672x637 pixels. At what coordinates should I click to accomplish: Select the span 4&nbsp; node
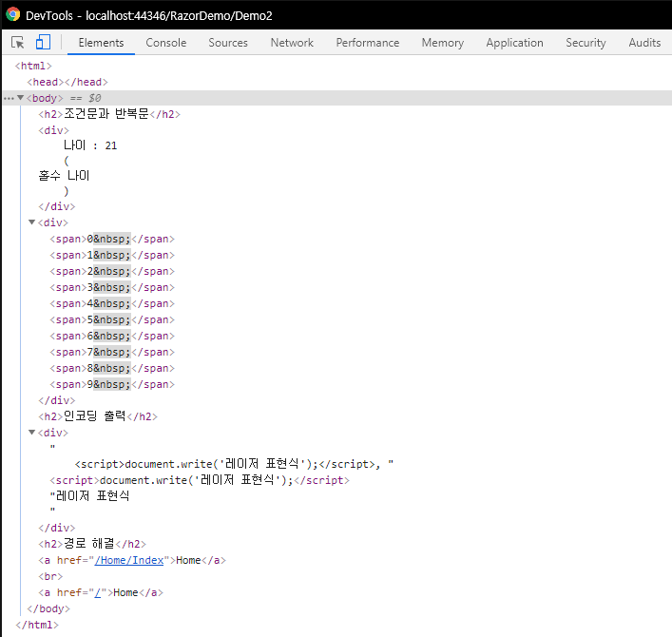(112, 303)
